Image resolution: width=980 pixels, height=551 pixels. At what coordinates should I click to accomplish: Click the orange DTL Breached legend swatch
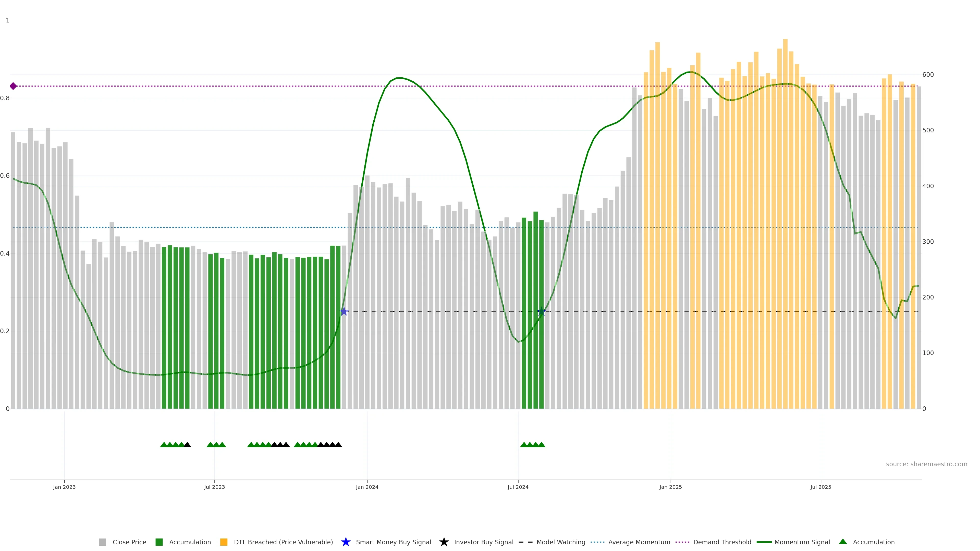[x=224, y=542]
